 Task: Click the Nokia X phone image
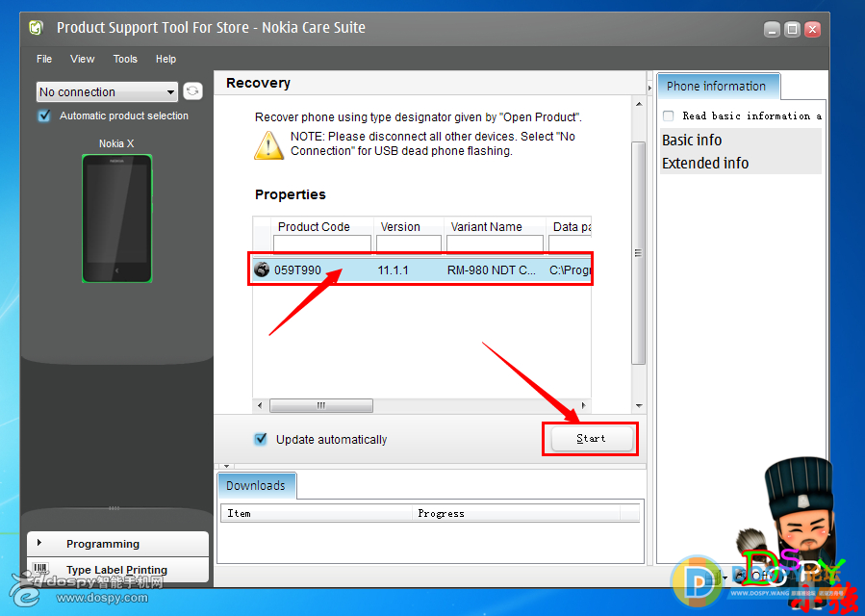tap(117, 218)
